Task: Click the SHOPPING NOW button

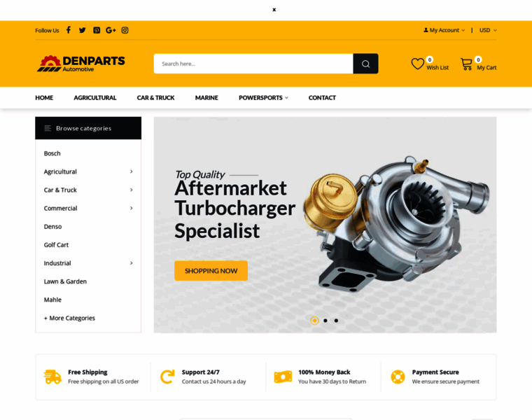Action: coord(211,271)
